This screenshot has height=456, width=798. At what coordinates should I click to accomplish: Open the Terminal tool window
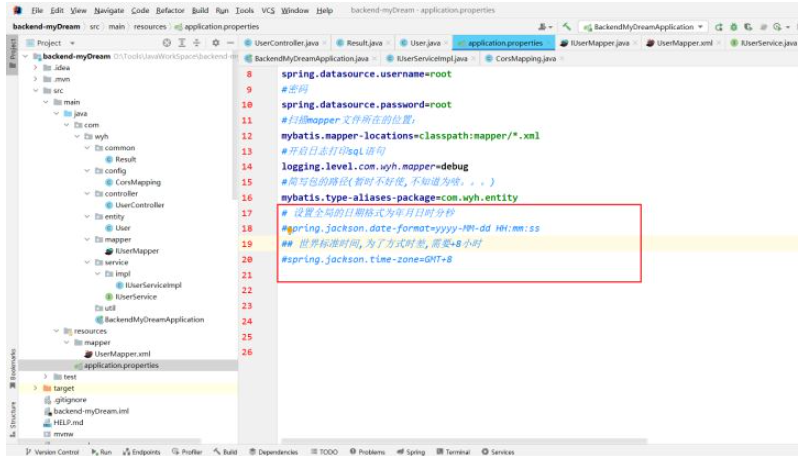click(x=457, y=452)
